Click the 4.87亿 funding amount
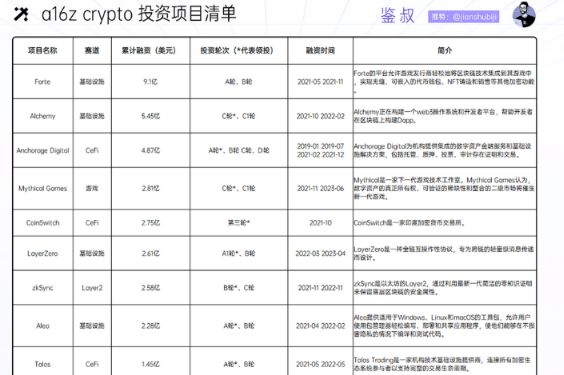Viewport: 564px width, 375px height. (x=150, y=150)
